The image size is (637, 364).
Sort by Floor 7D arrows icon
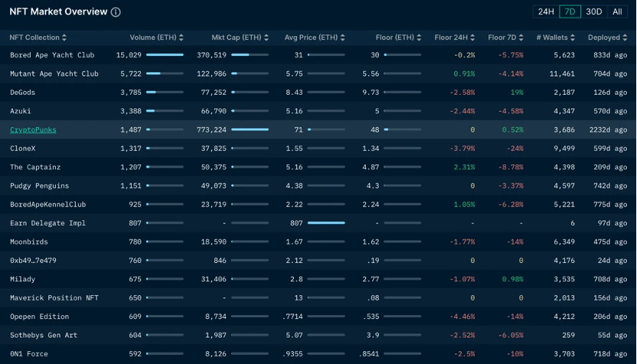521,37
